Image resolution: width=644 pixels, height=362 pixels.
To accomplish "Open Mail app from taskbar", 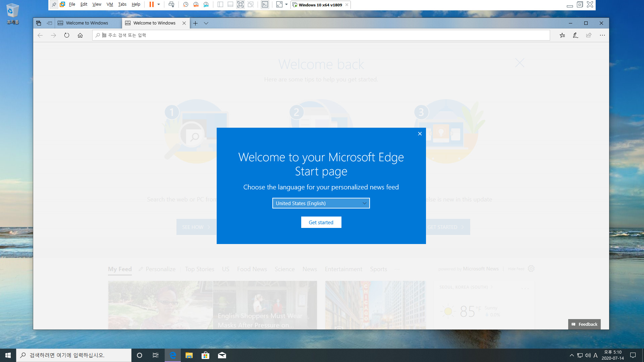I will (222, 355).
